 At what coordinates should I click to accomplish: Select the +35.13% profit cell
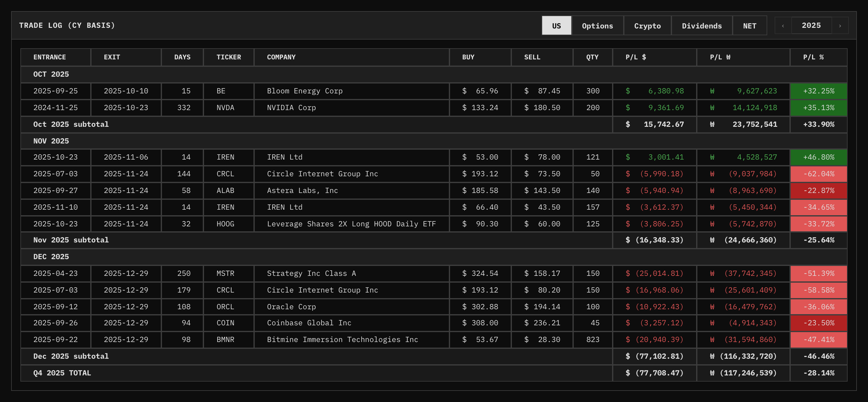pyautogui.click(x=819, y=108)
